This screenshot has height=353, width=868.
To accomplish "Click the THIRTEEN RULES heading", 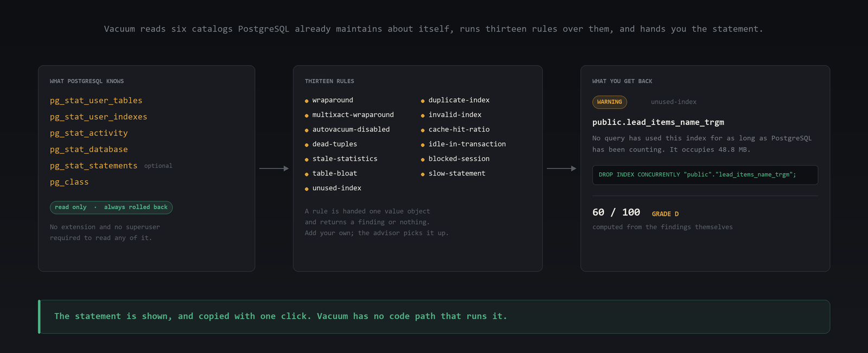I will 329,81.
